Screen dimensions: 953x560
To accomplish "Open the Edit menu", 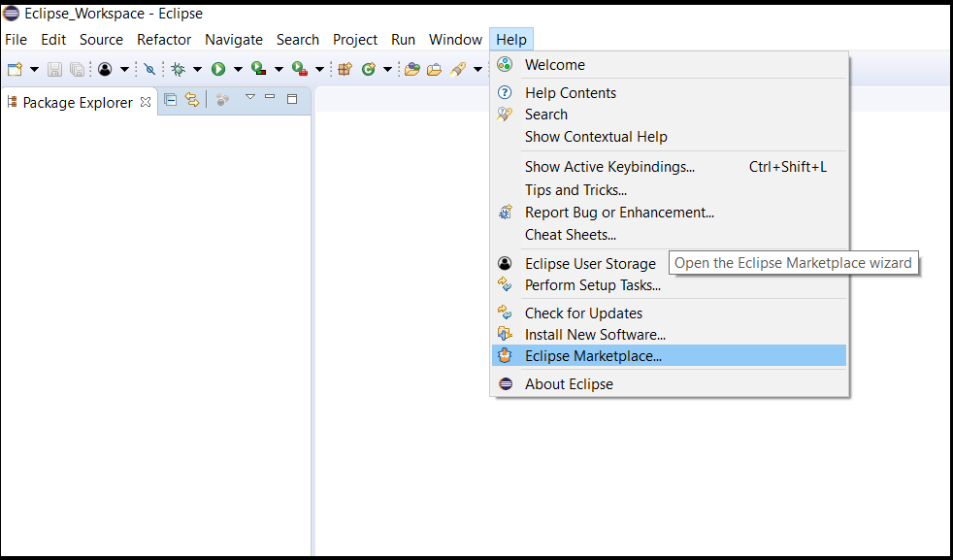I will click(53, 40).
